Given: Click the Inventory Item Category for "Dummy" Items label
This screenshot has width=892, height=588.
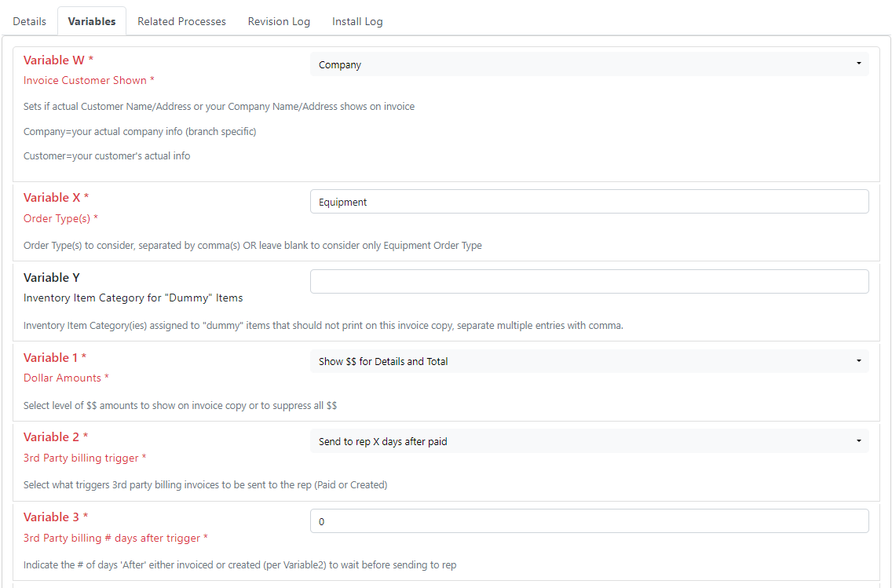Looking at the screenshot, I should point(133,298).
